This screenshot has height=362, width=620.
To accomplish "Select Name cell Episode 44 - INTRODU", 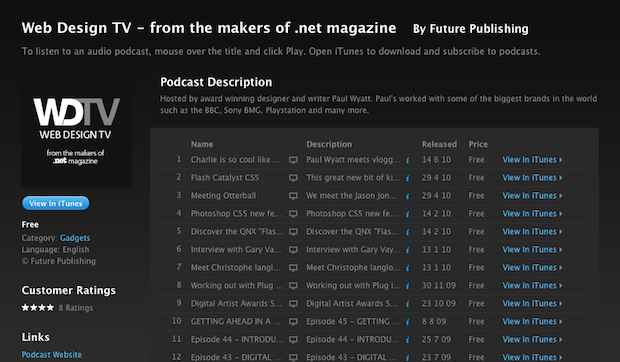I will [x=237, y=339].
